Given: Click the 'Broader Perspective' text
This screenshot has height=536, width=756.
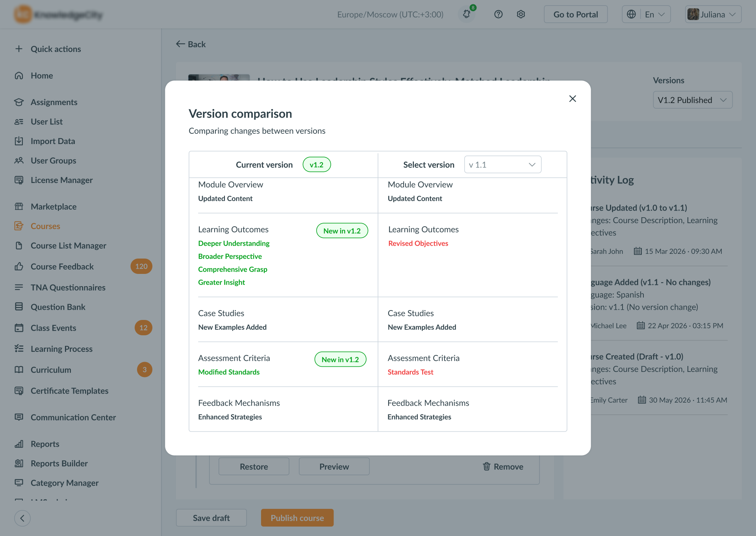Looking at the screenshot, I should click(230, 256).
